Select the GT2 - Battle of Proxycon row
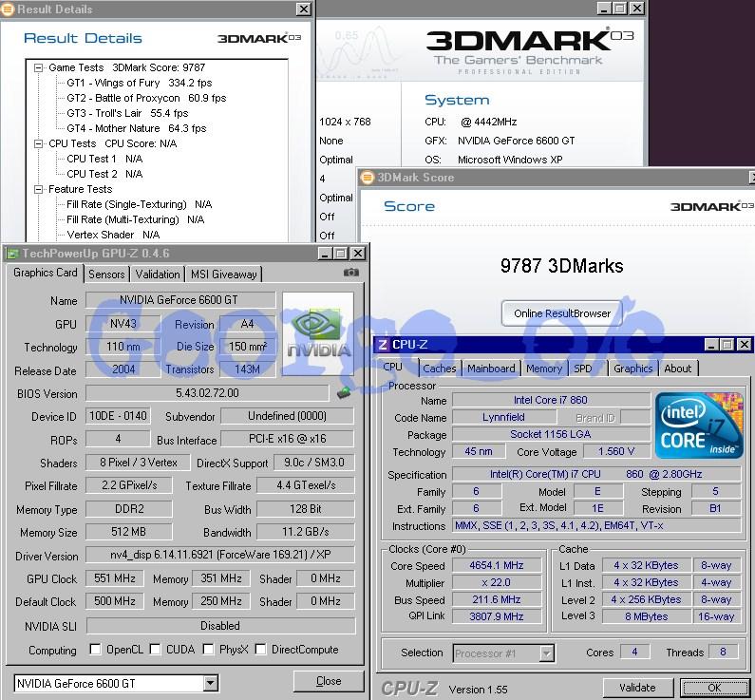Viewport: 755px width, 700px height. pyautogui.click(x=146, y=98)
